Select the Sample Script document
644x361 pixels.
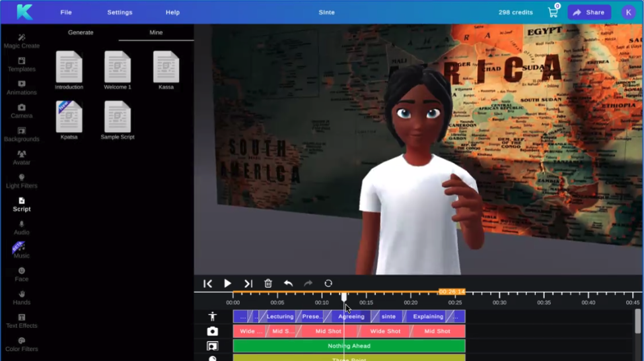tap(118, 120)
